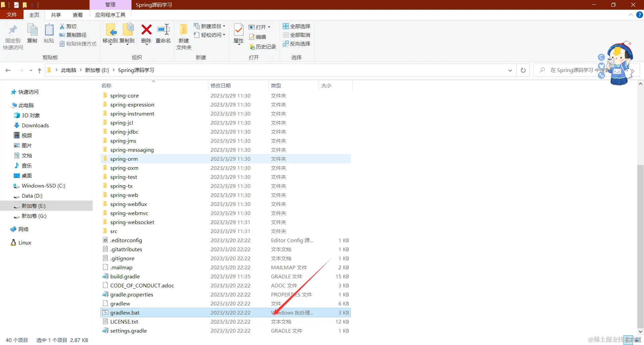Click 此电脑 in the address breadcrumb
The height and width of the screenshot is (345, 644).
pyautogui.click(x=69, y=70)
